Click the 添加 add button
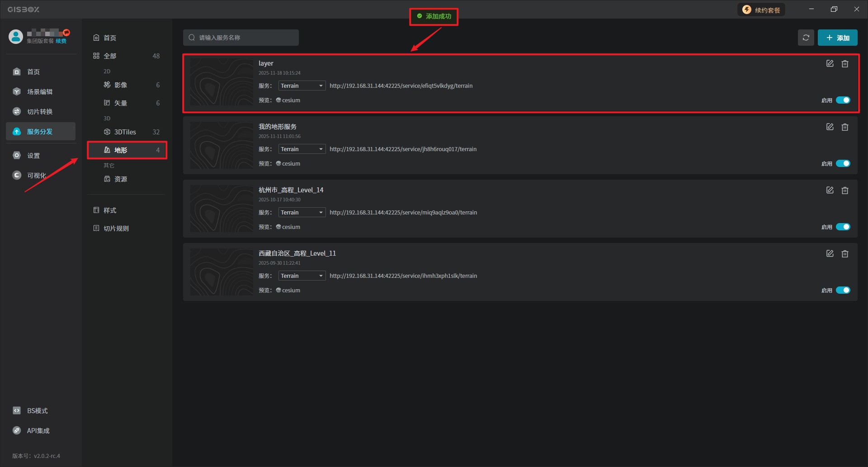868x467 pixels. (837, 38)
